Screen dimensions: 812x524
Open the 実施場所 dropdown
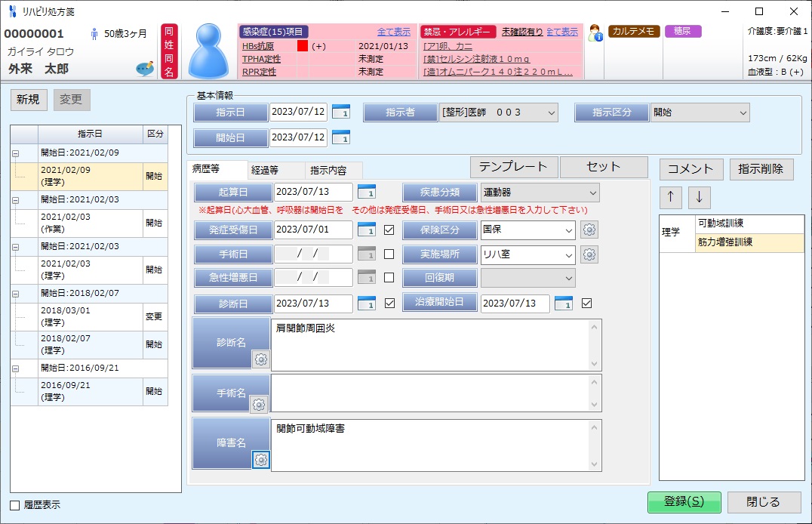pos(527,255)
